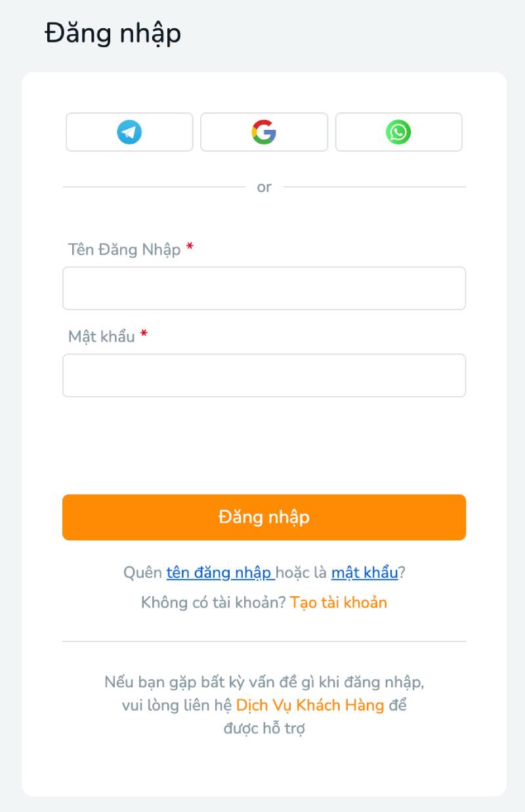Click inside the Mật khẩu field

tap(262, 375)
